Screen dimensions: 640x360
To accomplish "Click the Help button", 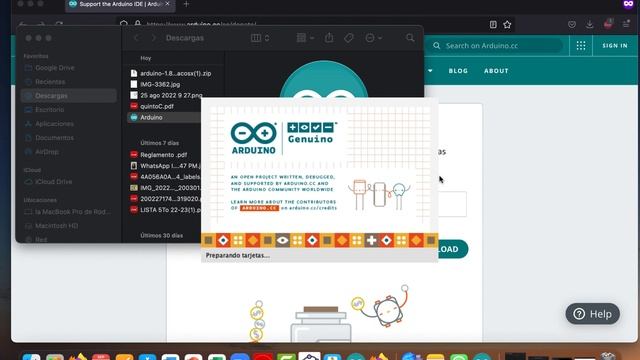I will point(593,314).
